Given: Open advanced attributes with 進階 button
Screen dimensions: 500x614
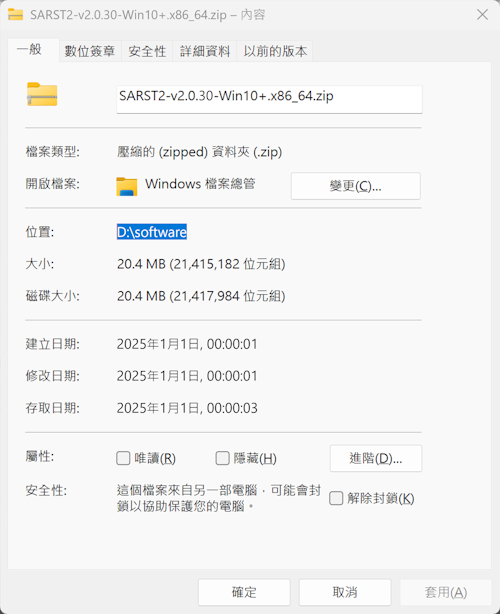Looking at the screenshot, I should coord(376,458).
